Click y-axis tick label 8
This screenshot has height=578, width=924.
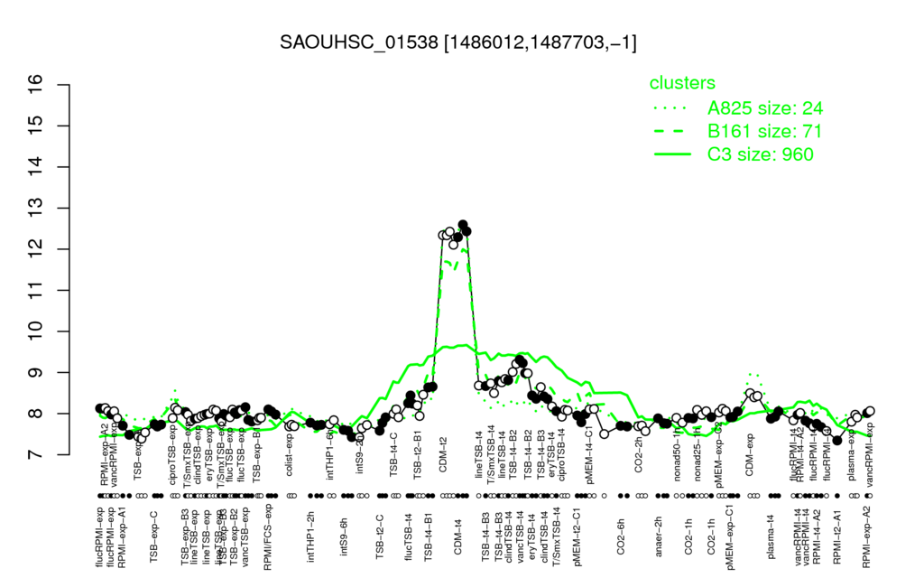[37, 414]
